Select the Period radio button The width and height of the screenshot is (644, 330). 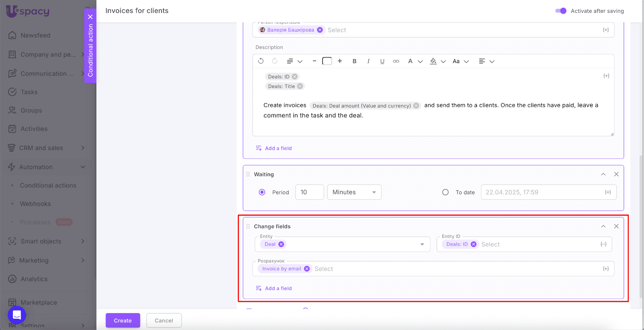click(262, 192)
